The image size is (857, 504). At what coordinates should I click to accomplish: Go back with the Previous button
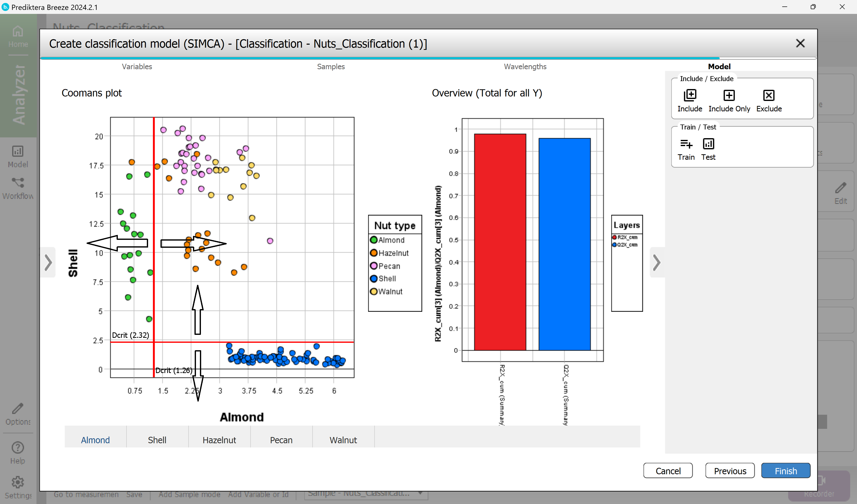tap(730, 471)
